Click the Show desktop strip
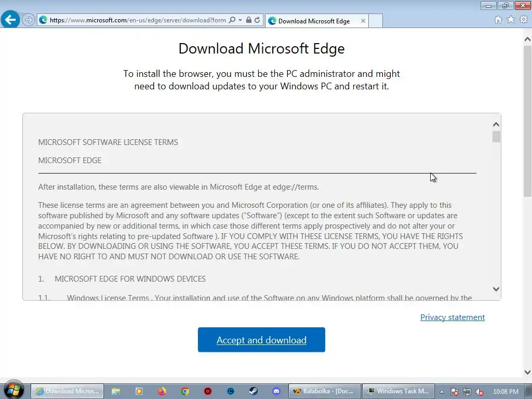The image size is (532, 399). [x=528, y=391]
